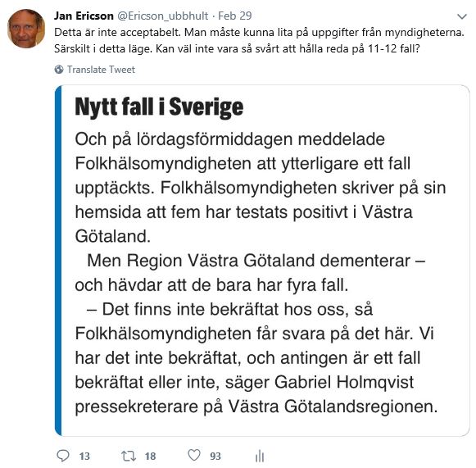
Task: Open Jan Ericson's profile picture
Action: tap(26, 29)
